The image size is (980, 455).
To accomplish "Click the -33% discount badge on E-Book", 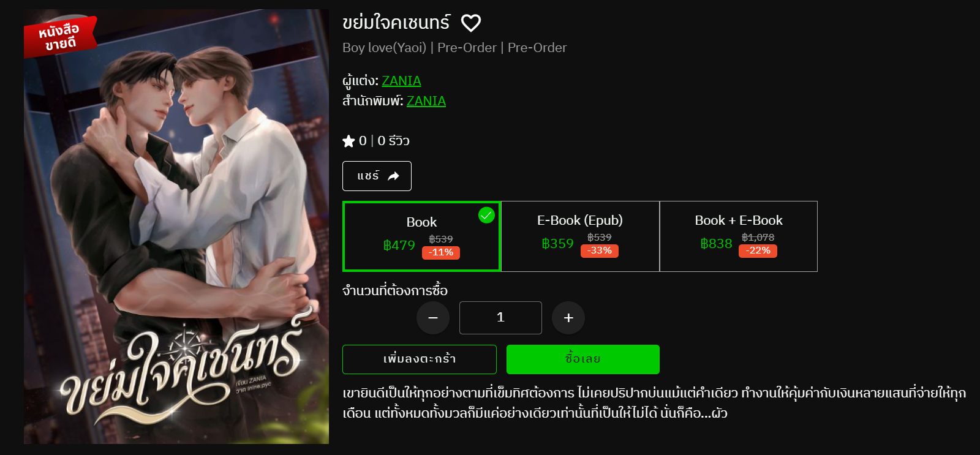I will [600, 250].
